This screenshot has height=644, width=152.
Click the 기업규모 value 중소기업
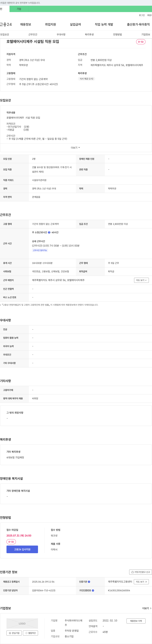[69, 637]
